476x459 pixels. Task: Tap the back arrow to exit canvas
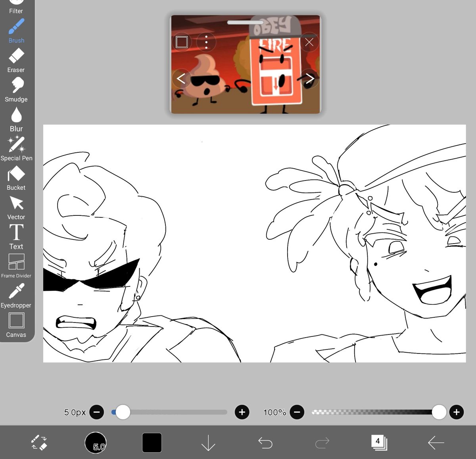pyautogui.click(x=436, y=442)
